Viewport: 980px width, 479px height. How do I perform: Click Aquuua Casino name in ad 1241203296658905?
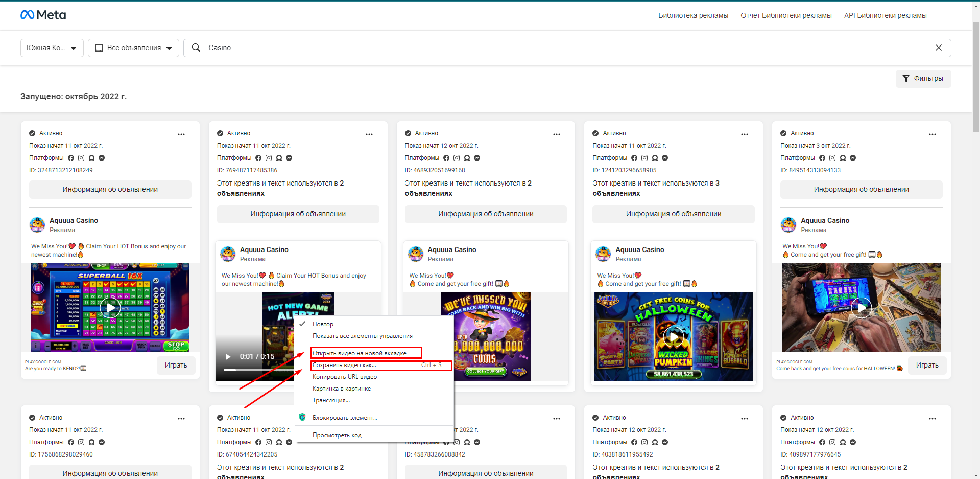640,249
